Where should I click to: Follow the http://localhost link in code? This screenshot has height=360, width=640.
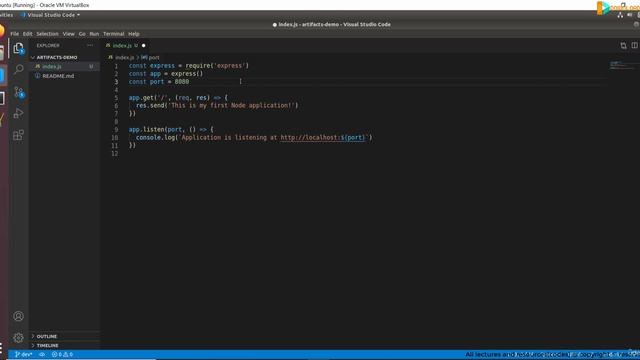[323, 138]
